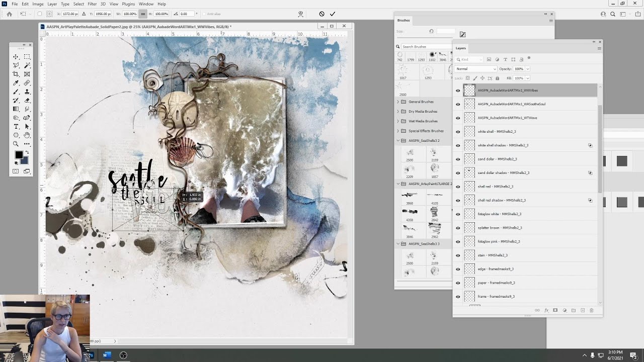This screenshot has width=644, height=362.
Task: Hide the fotoglow white layer
Action: point(458,214)
